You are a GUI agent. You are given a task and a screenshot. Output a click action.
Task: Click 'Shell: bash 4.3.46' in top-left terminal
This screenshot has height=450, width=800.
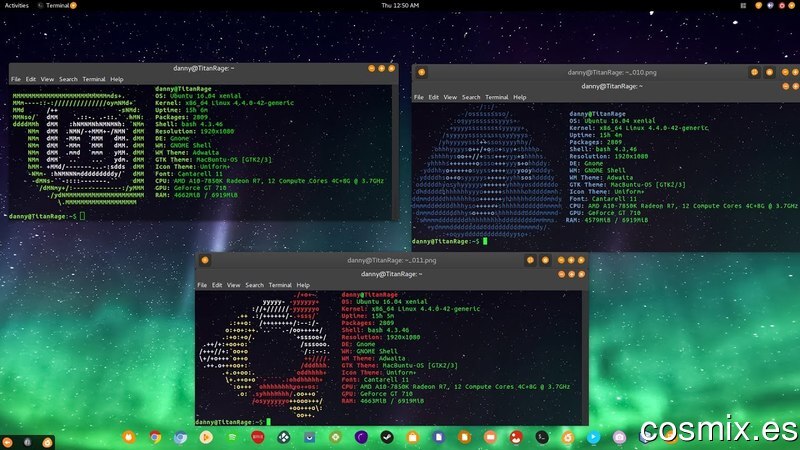coord(189,124)
